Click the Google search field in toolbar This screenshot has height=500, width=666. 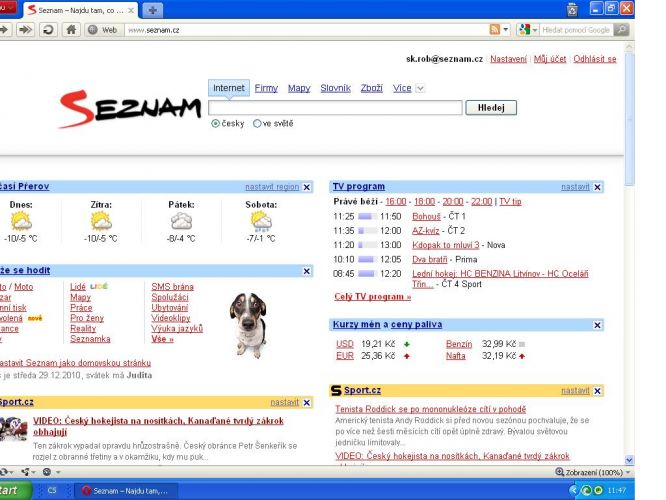tap(576, 30)
